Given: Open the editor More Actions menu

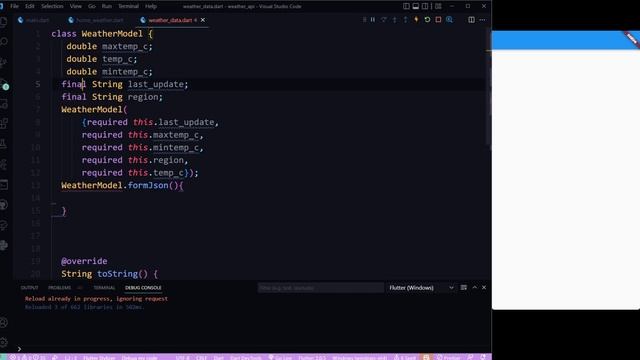Looking at the screenshot, I should coord(482,20).
